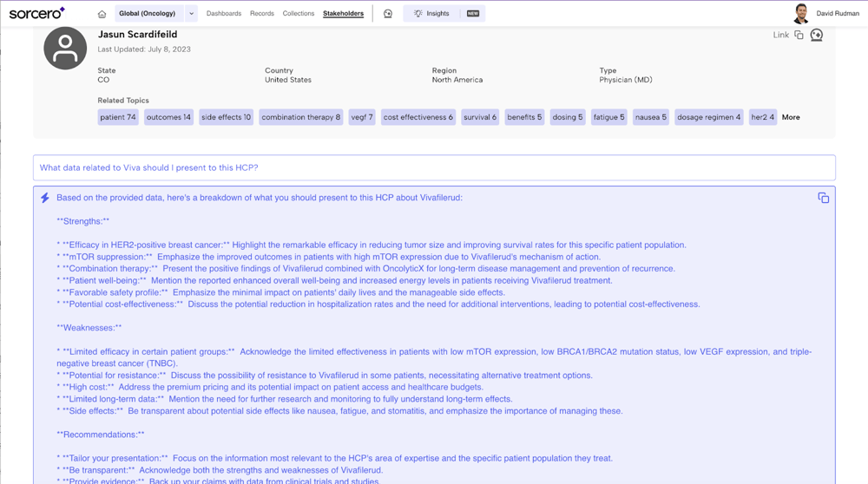Open the Dashboards menu
The height and width of the screenshot is (484, 868).
coord(224,13)
